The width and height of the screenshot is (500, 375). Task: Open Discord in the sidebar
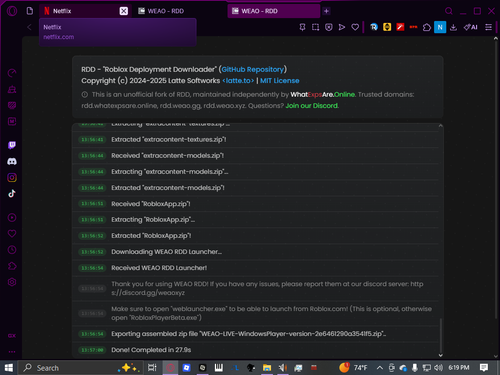(12, 161)
